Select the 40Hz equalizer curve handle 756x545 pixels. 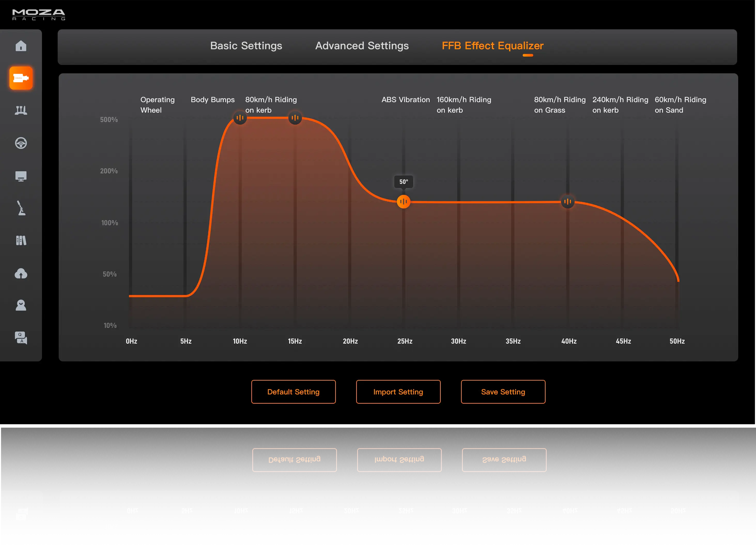click(x=567, y=201)
